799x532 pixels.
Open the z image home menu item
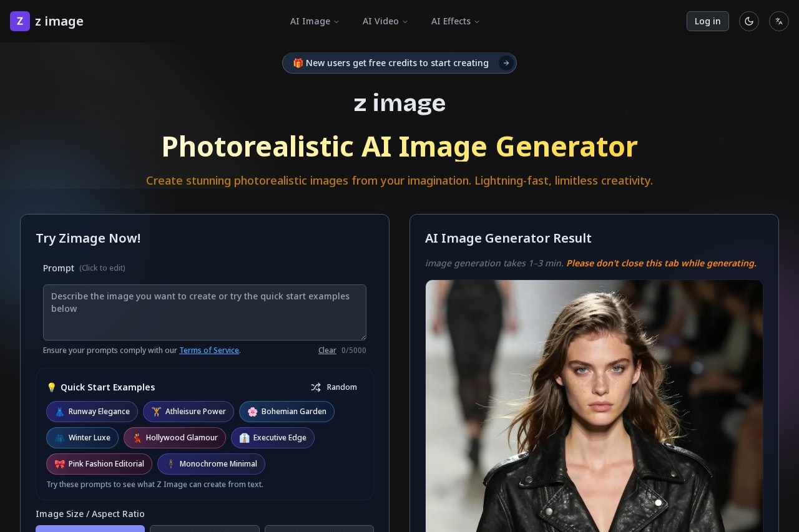(60, 21)
